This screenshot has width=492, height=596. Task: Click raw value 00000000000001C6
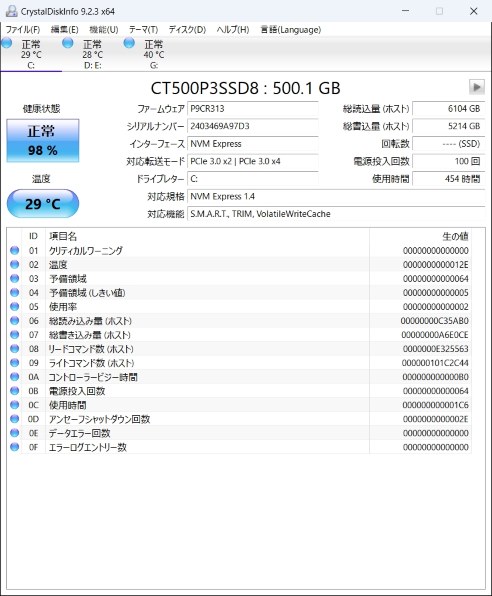(x=436, y=405)
